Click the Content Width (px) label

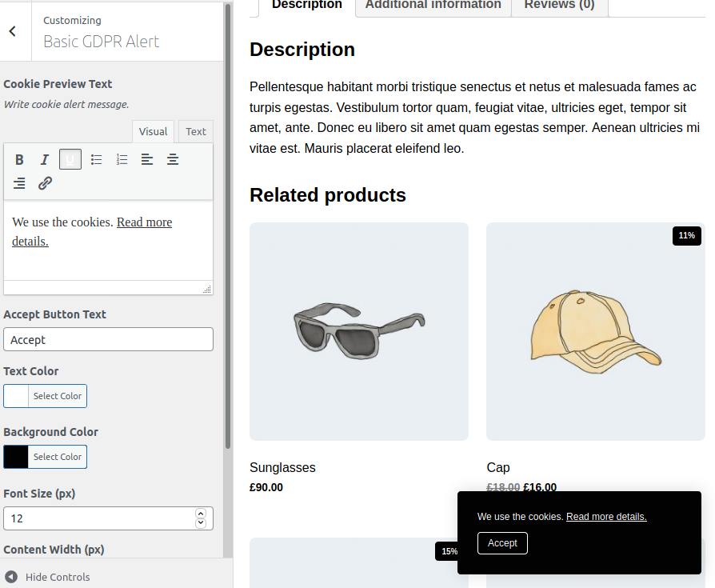54,550
